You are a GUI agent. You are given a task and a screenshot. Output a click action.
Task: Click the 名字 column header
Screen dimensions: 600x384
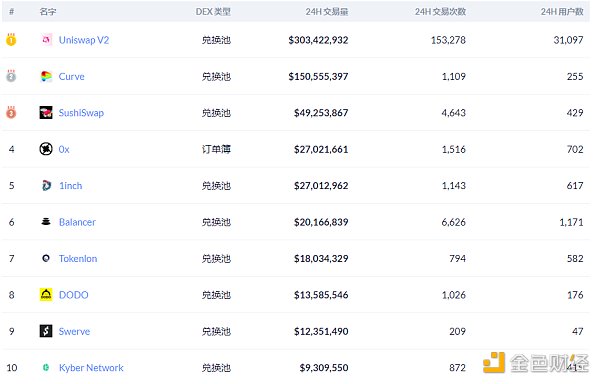tap(48, 12)
